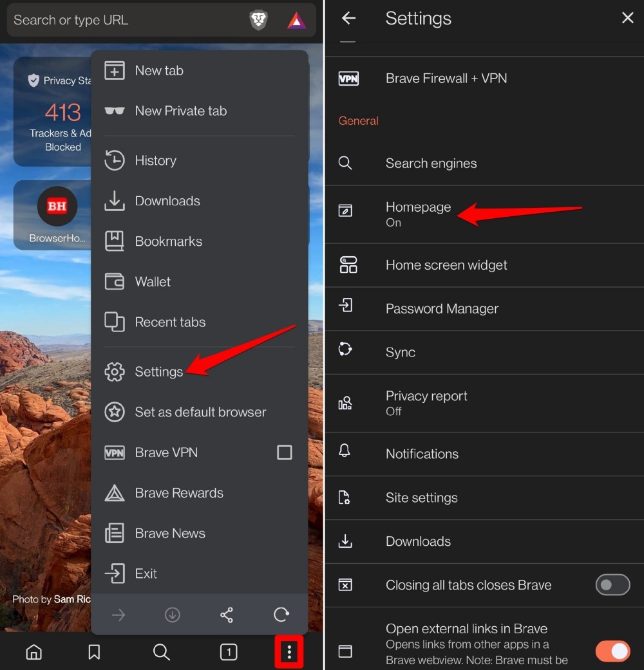Tap the Privacy report icon
Image resolution: width=644 pixels, height=670 pixels.
(x=345, y=402)
